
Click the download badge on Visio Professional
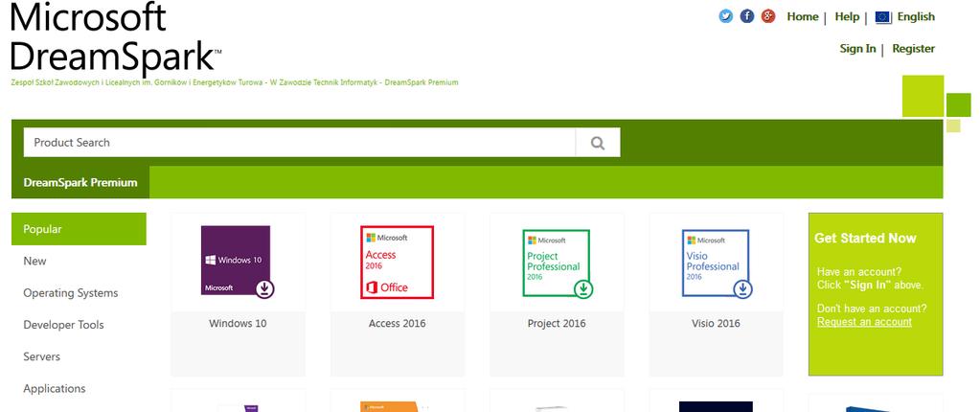(x=743, y=288)
